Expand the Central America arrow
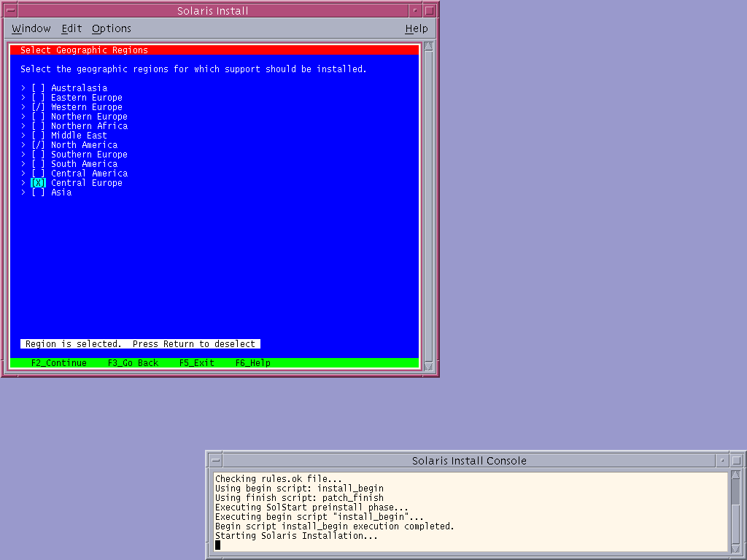The height and width of the screenshot is (560, 747). [23, 174]
